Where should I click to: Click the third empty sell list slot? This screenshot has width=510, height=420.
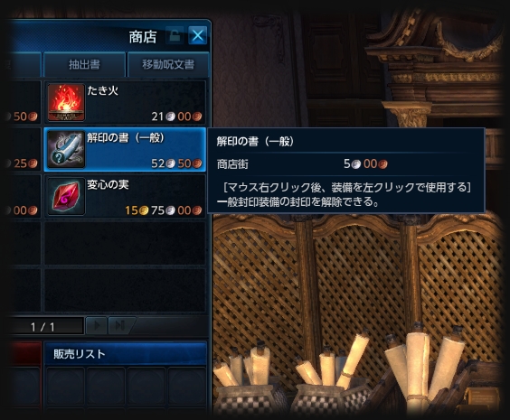coord(146,387)
